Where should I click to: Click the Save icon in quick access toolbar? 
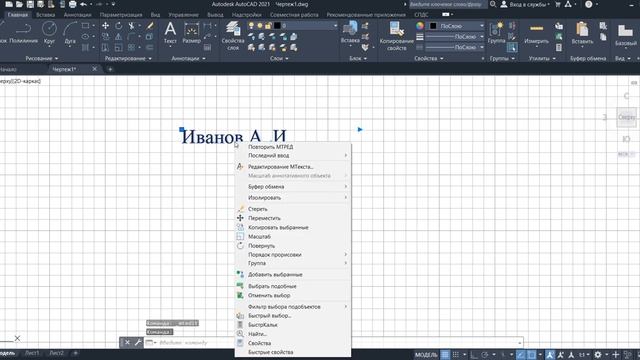coord(30,4)
